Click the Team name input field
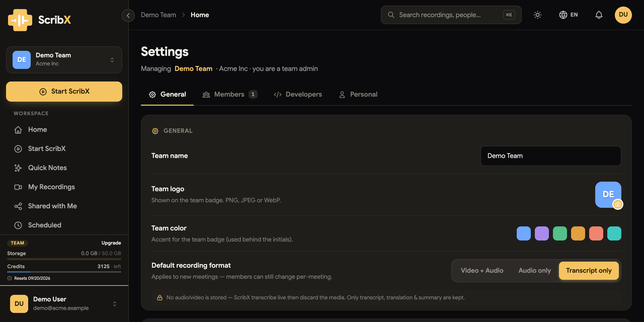 coord(551,156)
